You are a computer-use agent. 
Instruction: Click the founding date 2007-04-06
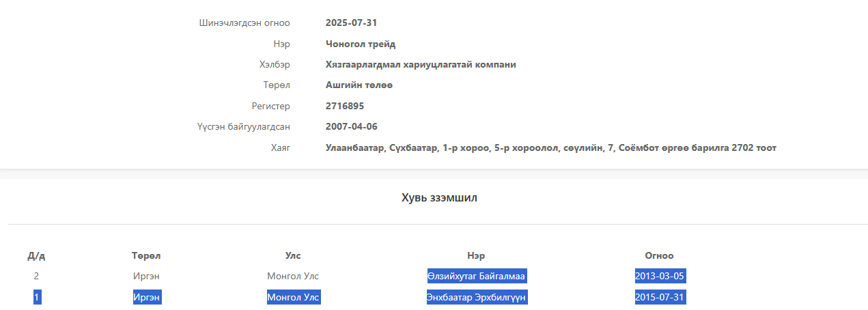click(x=351, y=126)
